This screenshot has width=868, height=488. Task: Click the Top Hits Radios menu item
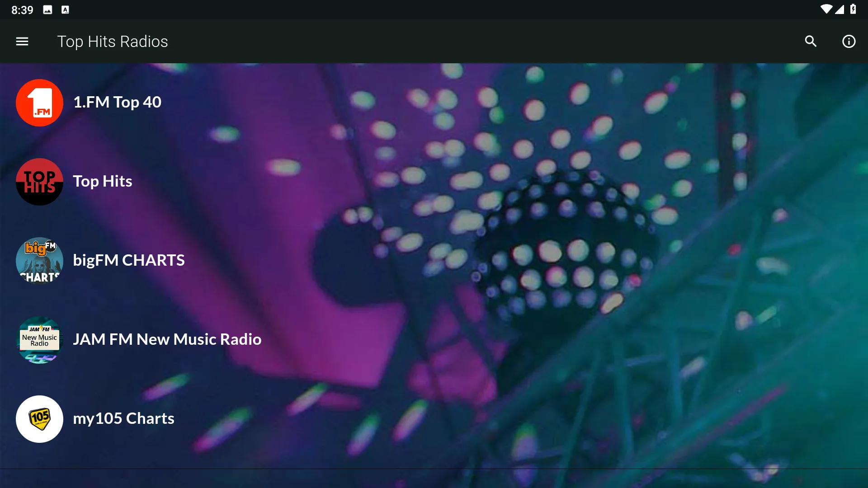113,41
